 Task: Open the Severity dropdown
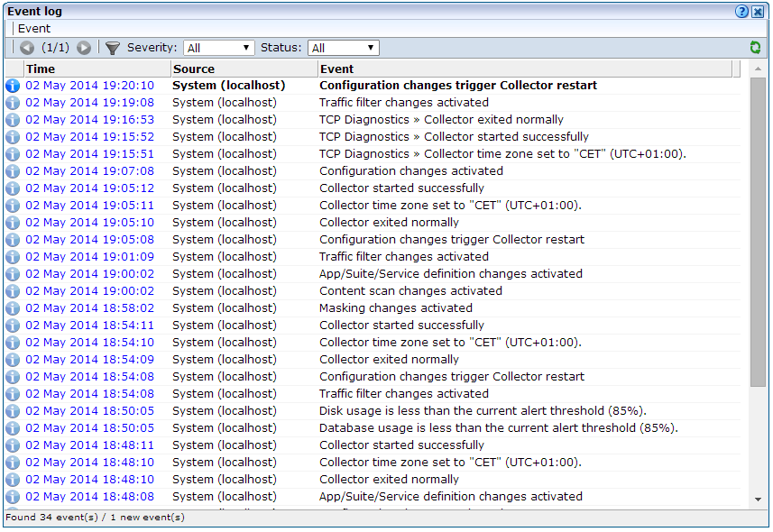[x=219, y=48]
